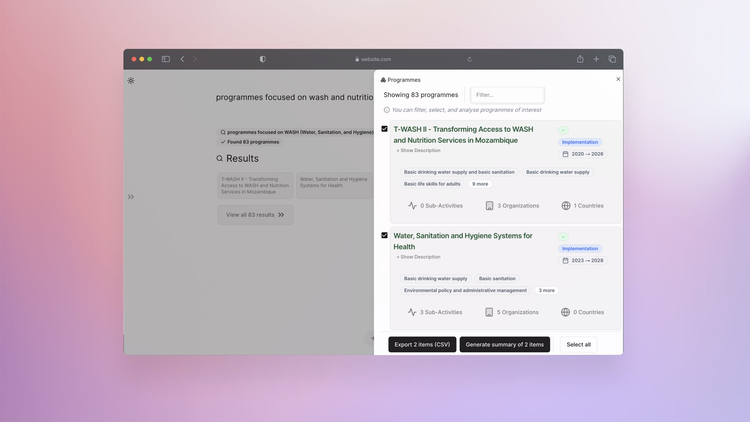Close the Programmes panel

618,79
